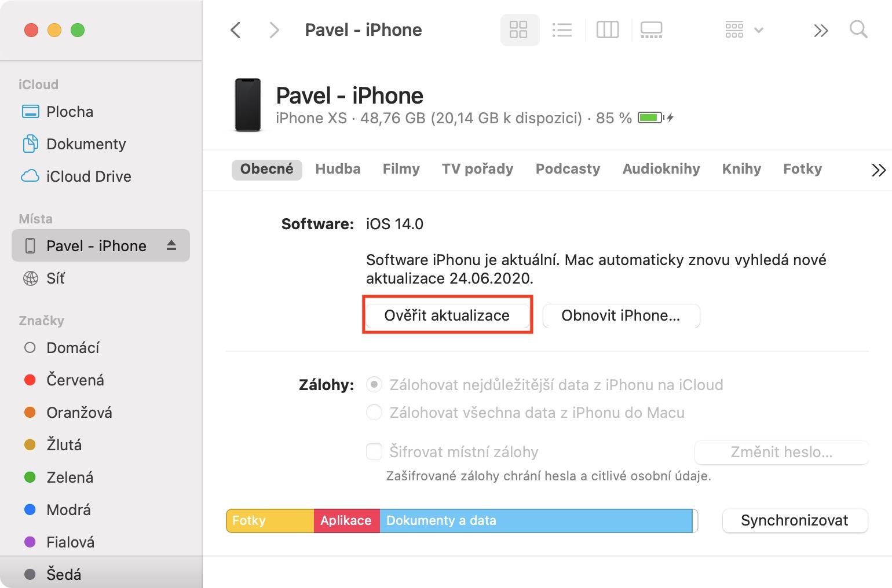Open the group-by dropdown in toolbar
Image resolution: width=892 pixels, height=588 pixels.
(744, 30)
